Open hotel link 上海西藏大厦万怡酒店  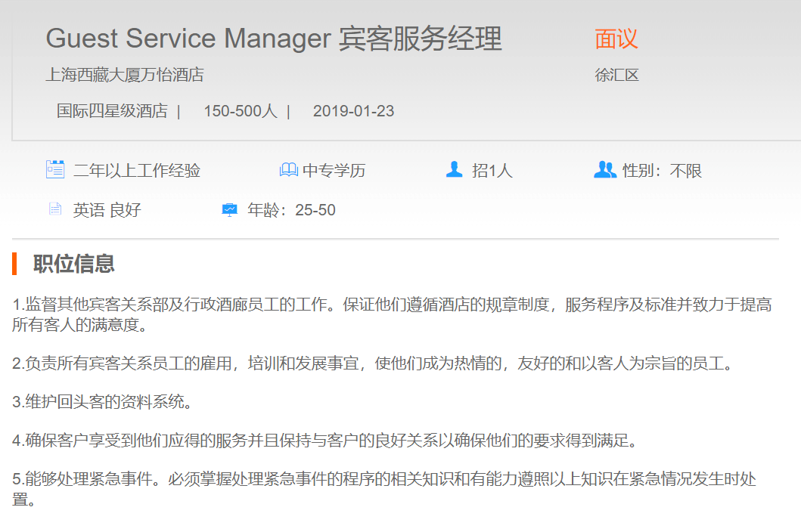click(x=125, y=75)
